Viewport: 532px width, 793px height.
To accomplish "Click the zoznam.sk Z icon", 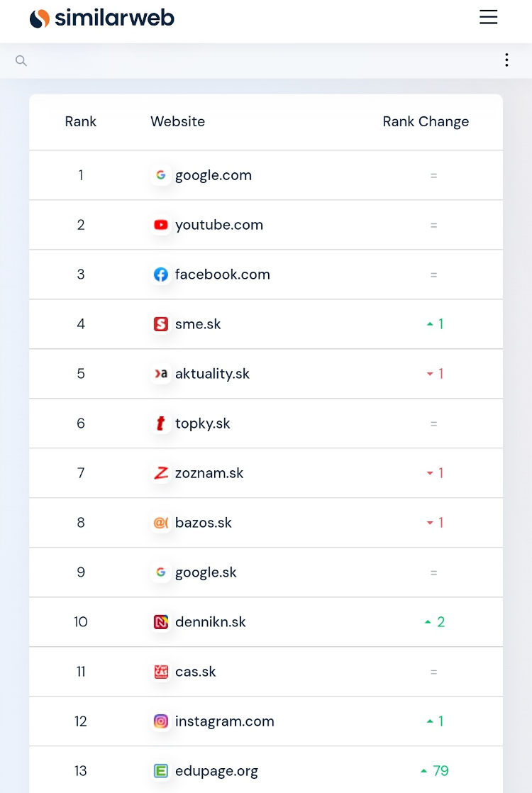I will pyautogui.click(x=161, y=473).
